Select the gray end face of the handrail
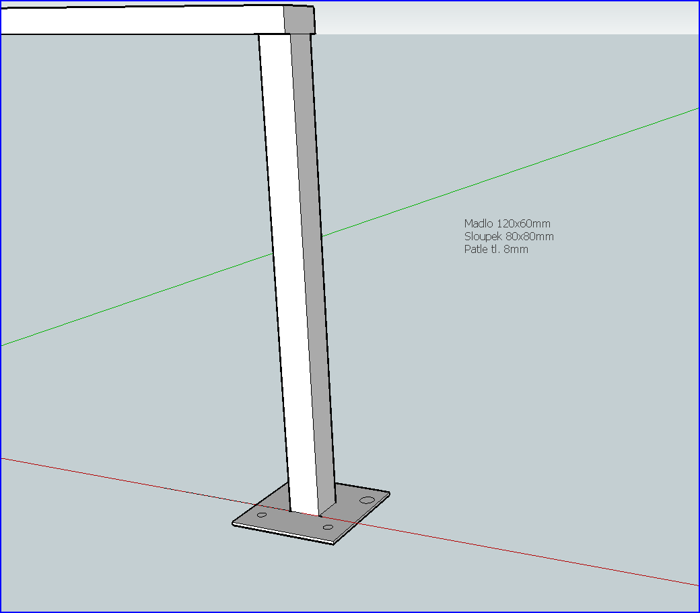The height and width of the screenshot is (613, 700). [x=300, y=20]
